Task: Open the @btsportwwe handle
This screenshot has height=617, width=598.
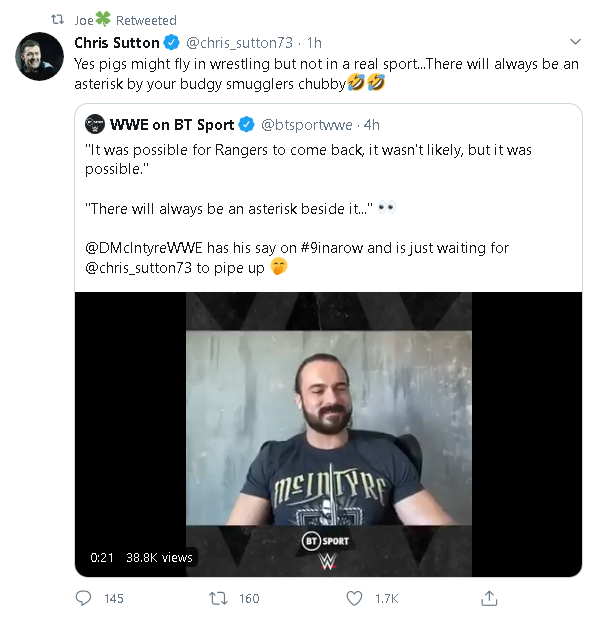Action: tap(307, 125)
